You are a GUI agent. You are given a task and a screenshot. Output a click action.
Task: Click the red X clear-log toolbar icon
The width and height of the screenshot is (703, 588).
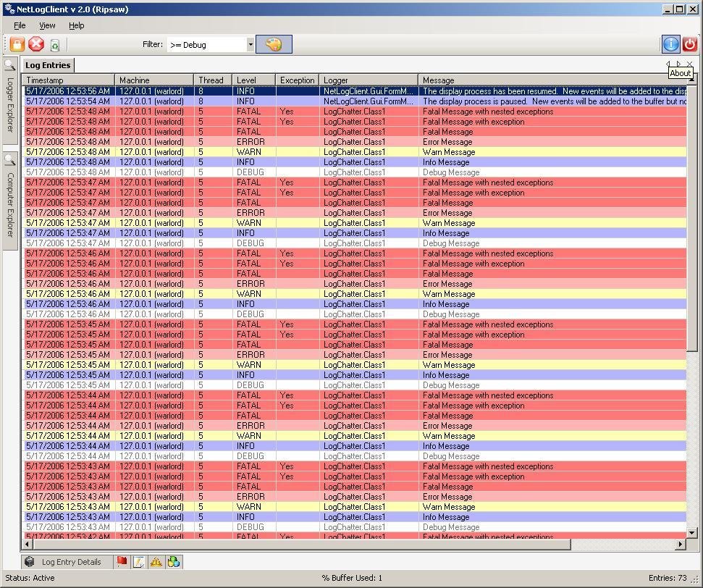click(x=36, y=43)
